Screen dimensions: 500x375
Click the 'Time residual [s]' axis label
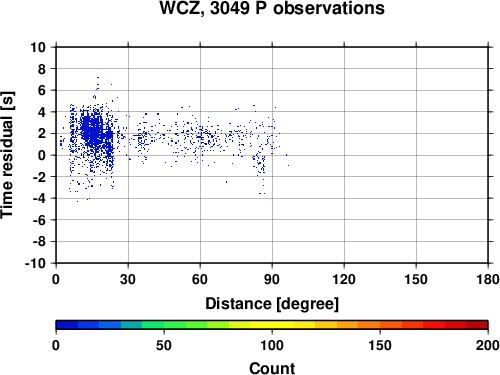pos(7,155)
